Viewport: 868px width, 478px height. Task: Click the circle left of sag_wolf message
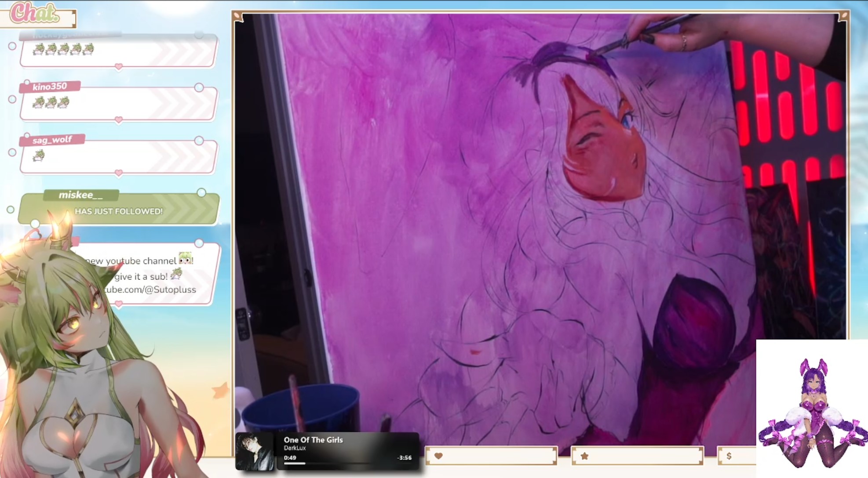[12, 152]
